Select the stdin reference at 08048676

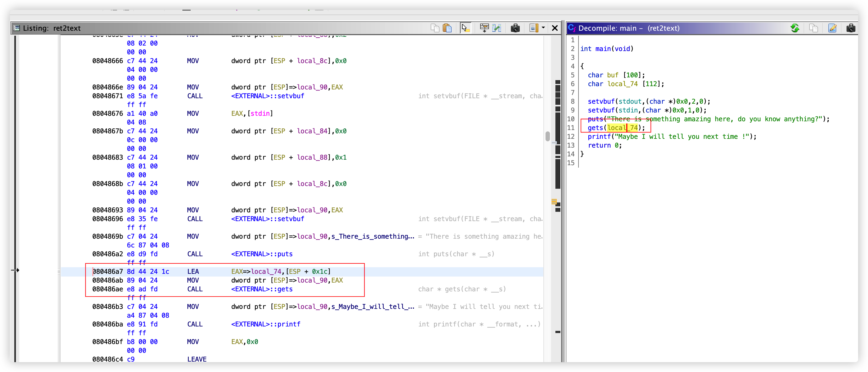click(x=260, y=114)
